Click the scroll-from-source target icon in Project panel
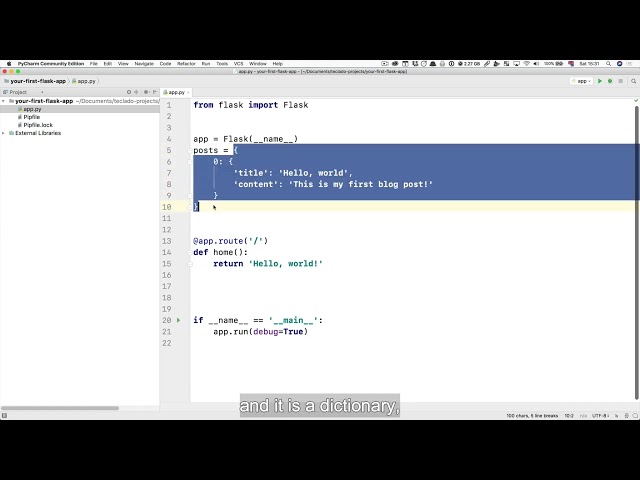Viewport: 640px width, 480px height. coord(129,92)
